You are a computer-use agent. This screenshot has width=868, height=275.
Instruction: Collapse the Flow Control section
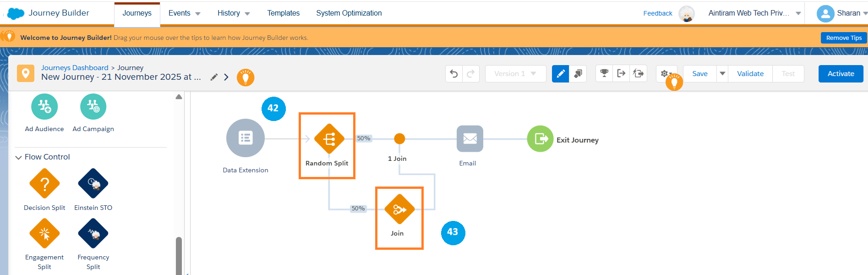(19, 157)
